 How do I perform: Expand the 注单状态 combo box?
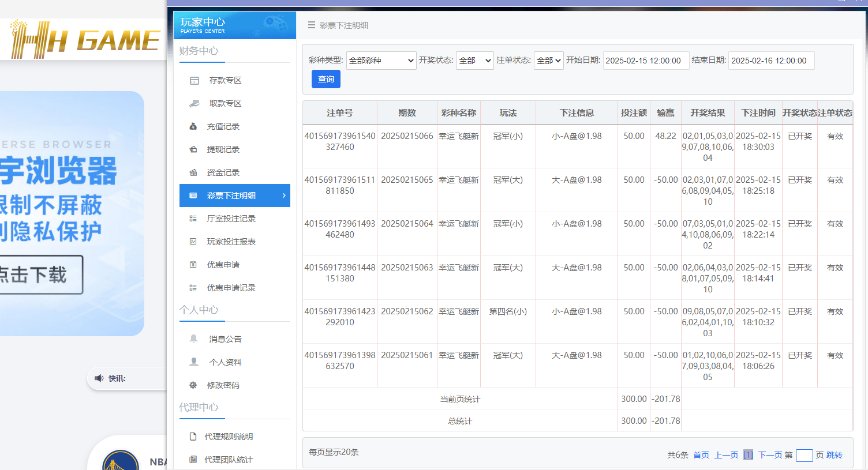pyautogui.click(x=548, y=60)
